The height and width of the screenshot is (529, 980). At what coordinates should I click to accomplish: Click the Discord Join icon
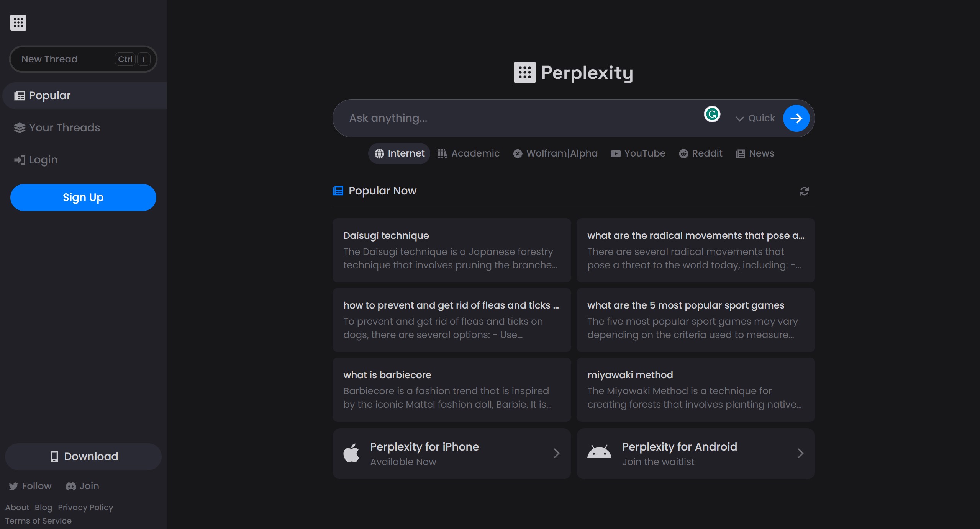click(70, 485)
